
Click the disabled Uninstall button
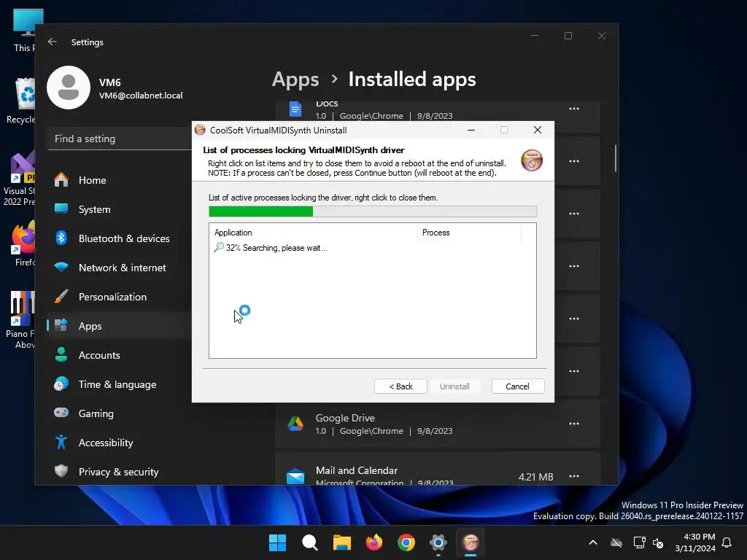pyautogui.click(x=454, y=386)
